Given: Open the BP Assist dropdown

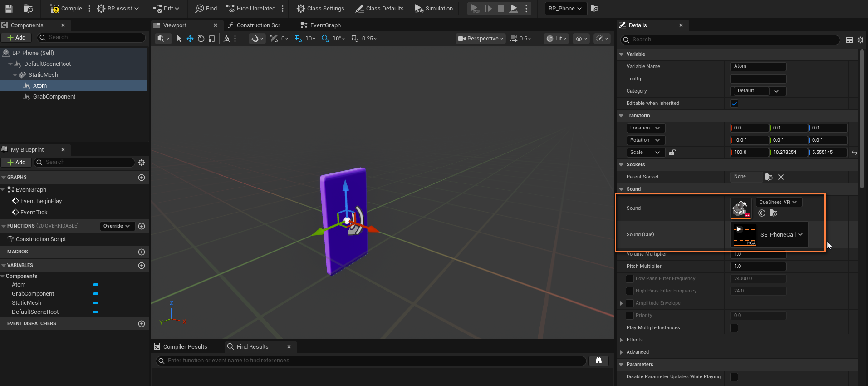Looking at the screenshot, I should (118, 8).
